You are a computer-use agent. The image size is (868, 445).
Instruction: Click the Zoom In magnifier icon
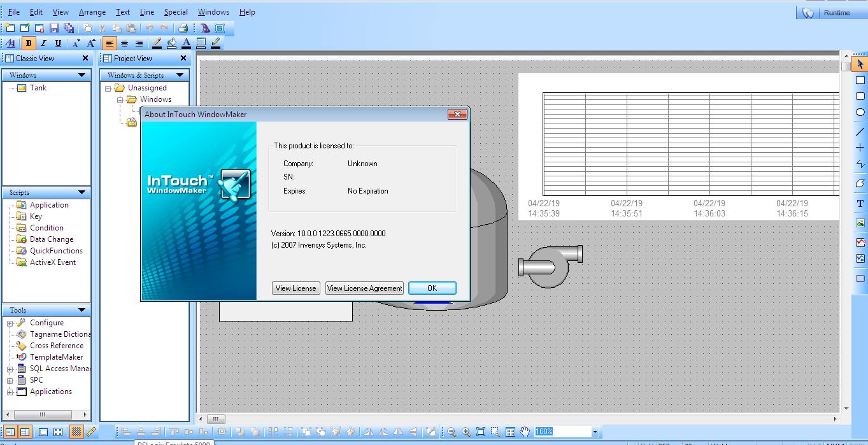(466, 432)
